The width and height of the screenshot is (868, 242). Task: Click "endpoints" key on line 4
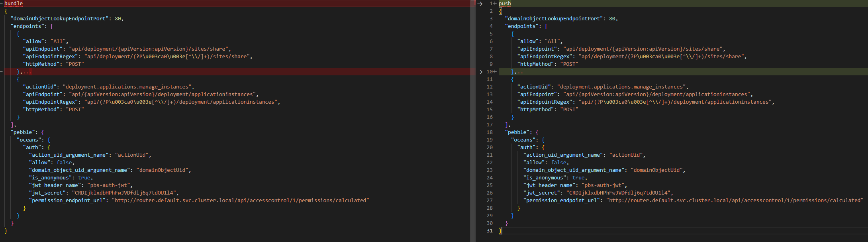pyautogui.click(x=522, y=26)
